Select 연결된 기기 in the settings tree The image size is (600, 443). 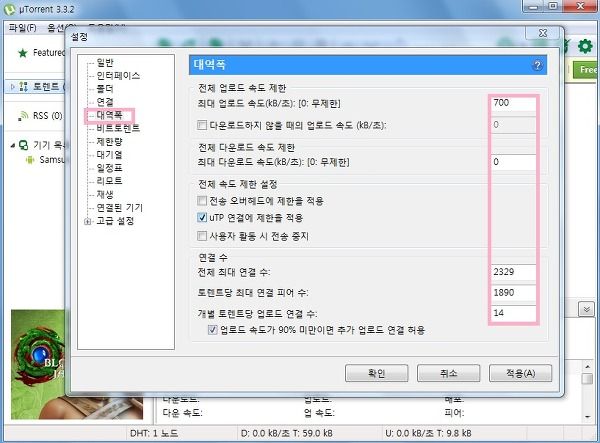pyautogui.click(x=119, y=208)
